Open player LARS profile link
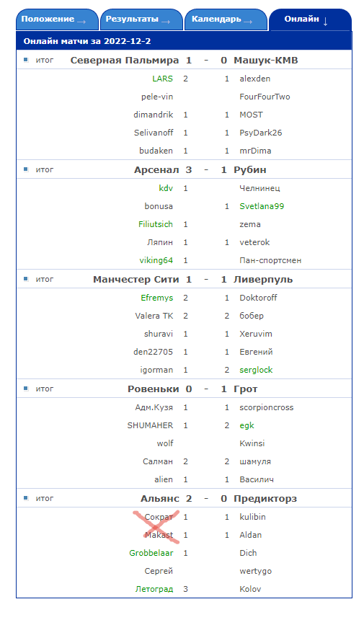The height and width of the screenshot is (625, 364). tap(163, 79)
